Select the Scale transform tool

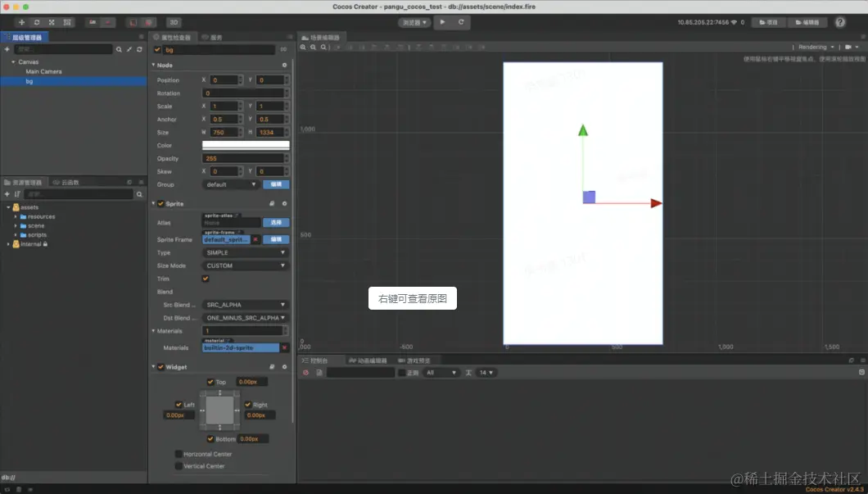pos(52,22)
